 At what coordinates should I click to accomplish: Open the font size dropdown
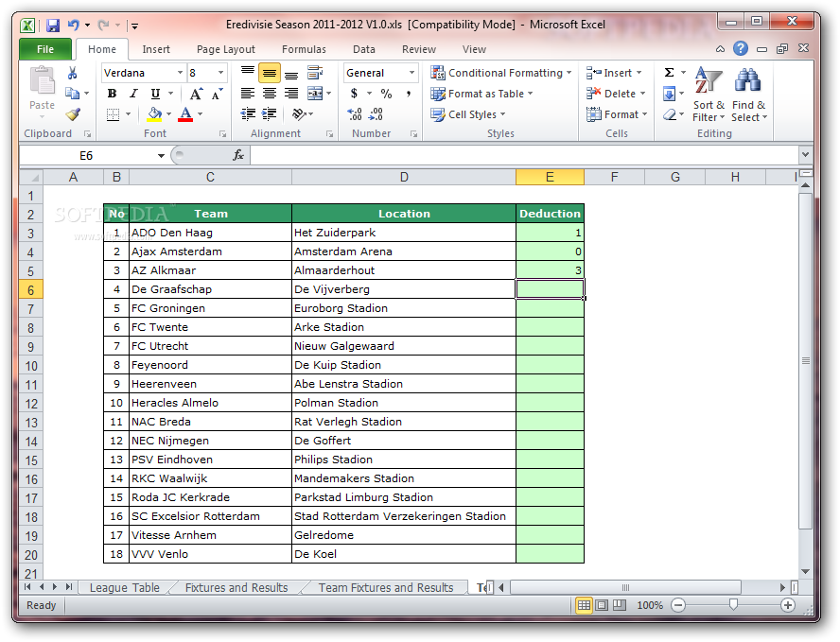[x=220, y=73]
